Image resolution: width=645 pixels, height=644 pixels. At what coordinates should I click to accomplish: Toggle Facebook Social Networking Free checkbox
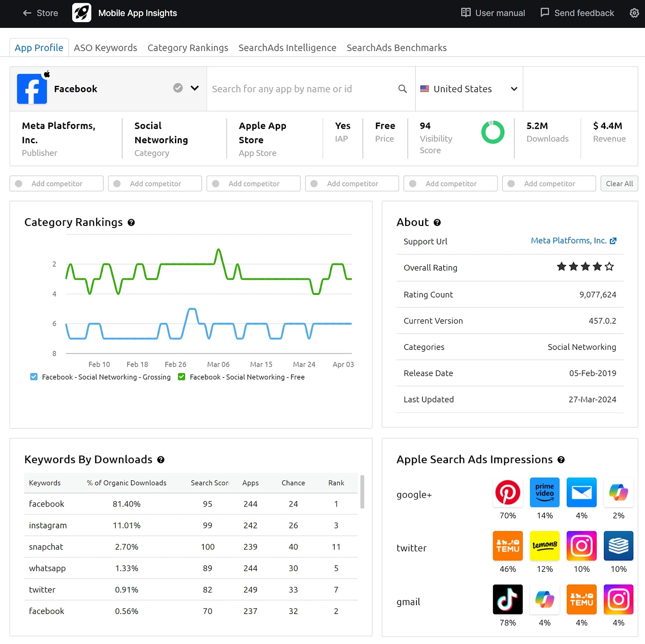(181, 377)
